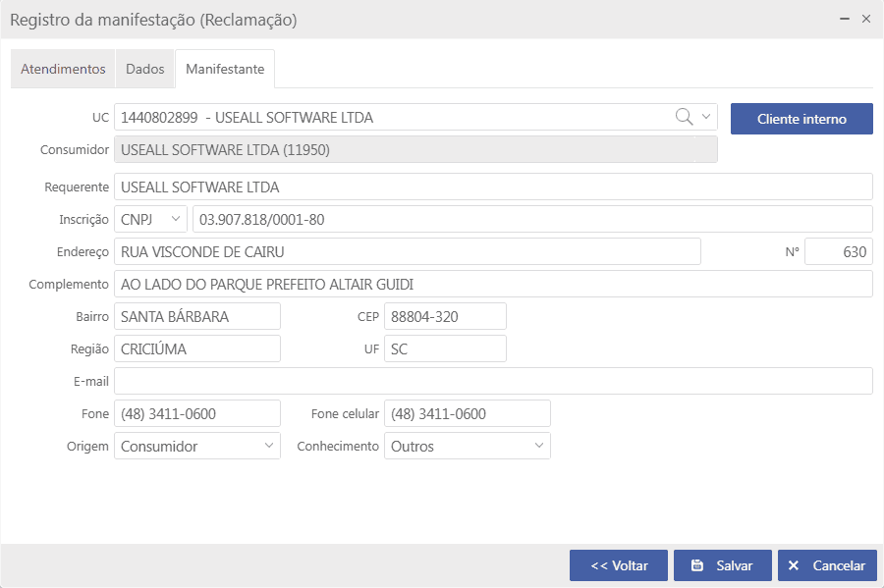Open the Dados tab
This screenshot has height=588, width=884.
[x=145, y=70]
